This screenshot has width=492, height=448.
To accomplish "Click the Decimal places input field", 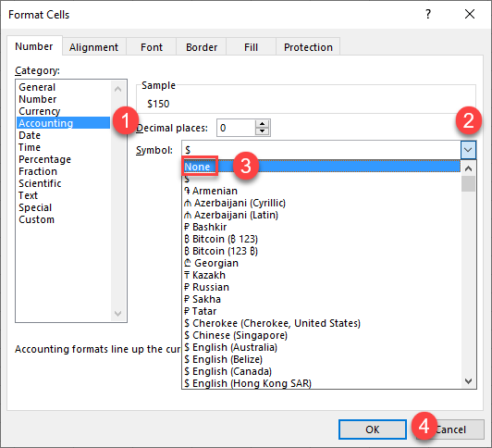I will point(236,128).
